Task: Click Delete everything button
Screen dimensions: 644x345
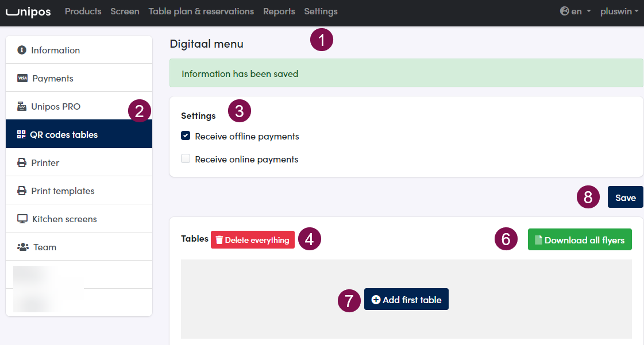Action: click(253, 240)
